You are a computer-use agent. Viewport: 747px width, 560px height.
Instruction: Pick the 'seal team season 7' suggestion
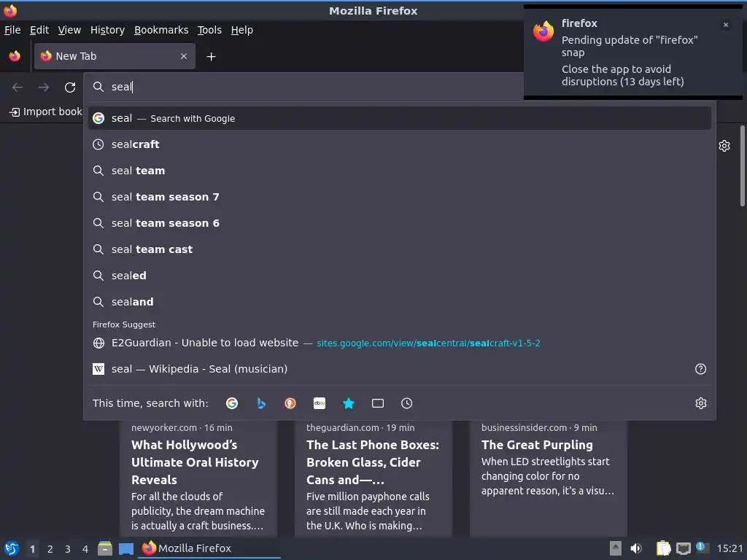click(x=399, y=197)
